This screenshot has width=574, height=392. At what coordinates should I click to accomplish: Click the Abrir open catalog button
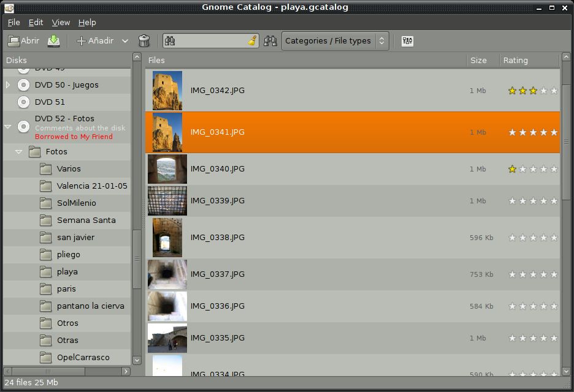[23, 41]
